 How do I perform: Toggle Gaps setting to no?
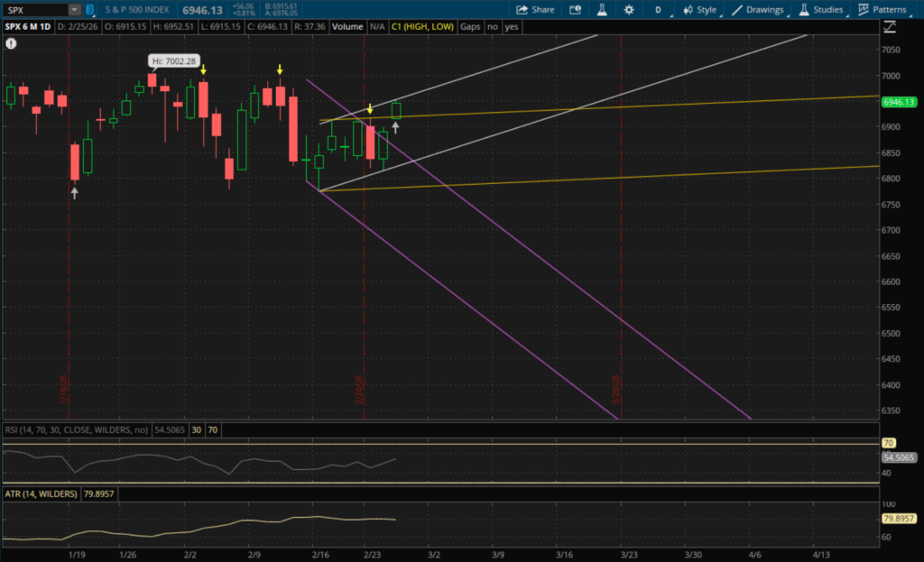493,27
